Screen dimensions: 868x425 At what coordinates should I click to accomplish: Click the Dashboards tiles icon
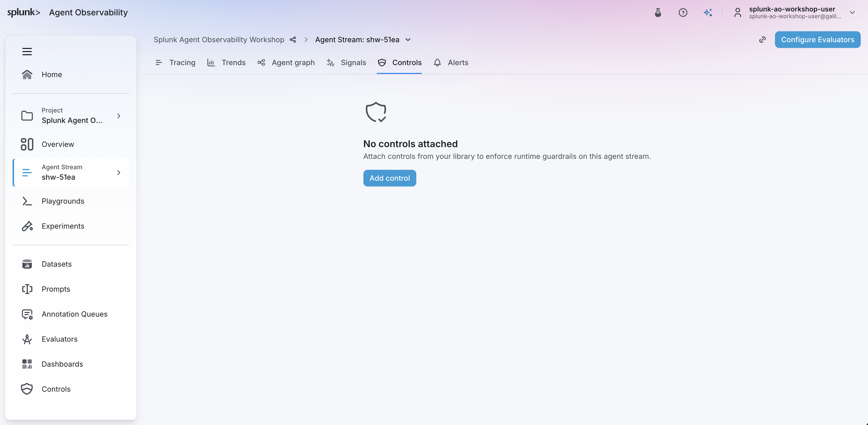[x=27, y=364]
